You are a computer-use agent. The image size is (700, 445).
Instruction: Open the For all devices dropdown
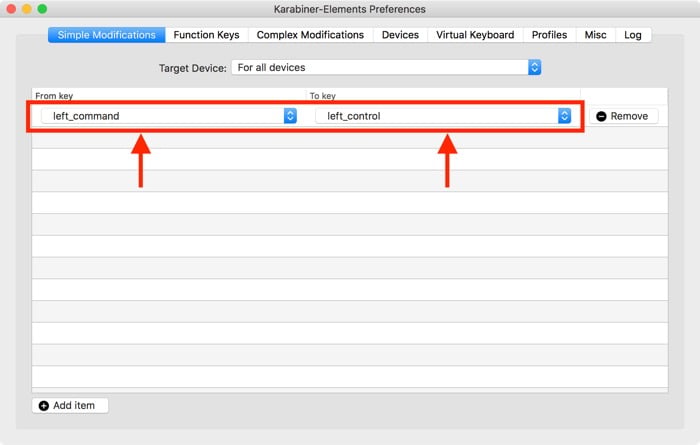(x=386, y=67)
